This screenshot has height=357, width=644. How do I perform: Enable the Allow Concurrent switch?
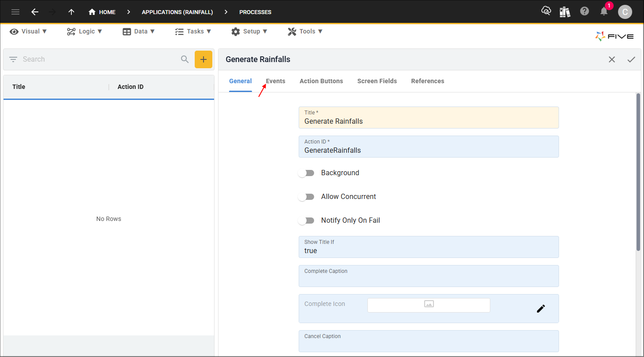[x=306, y=197]
